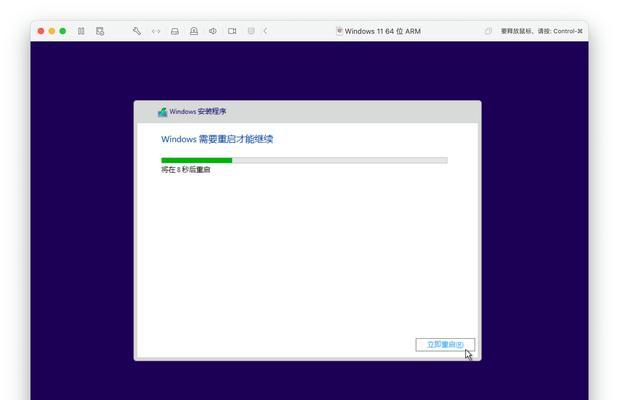Click the sound speaker device icon
The height and width of the screenshot is (400, 619).
pos(213,31)
